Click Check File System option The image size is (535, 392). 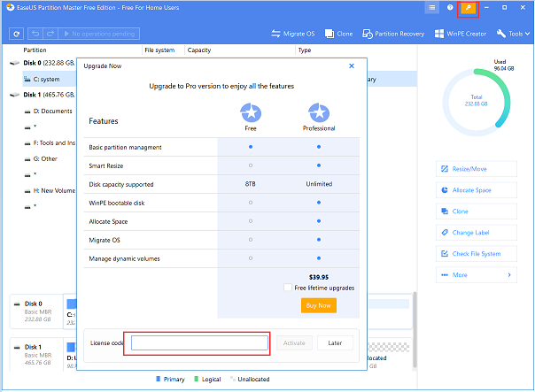coord(477,254)
